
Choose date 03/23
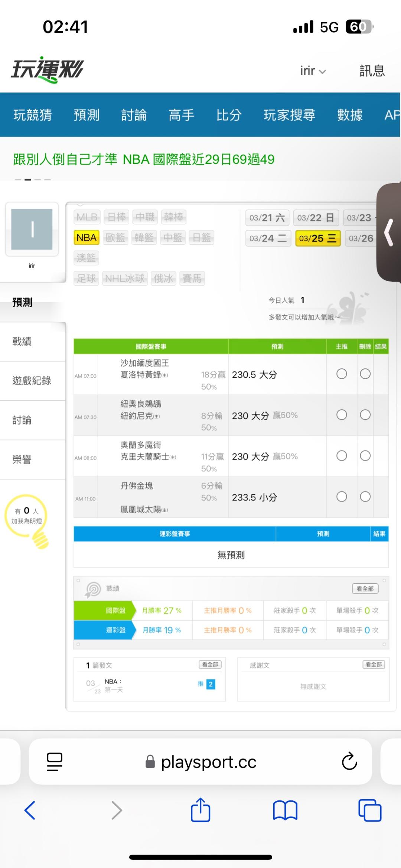360,218
